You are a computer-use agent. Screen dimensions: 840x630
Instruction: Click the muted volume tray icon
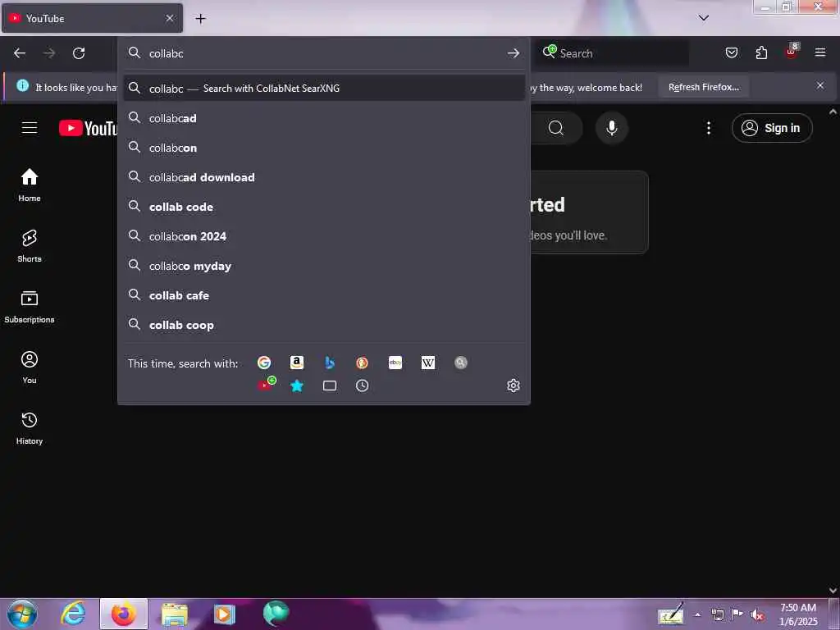757,615
